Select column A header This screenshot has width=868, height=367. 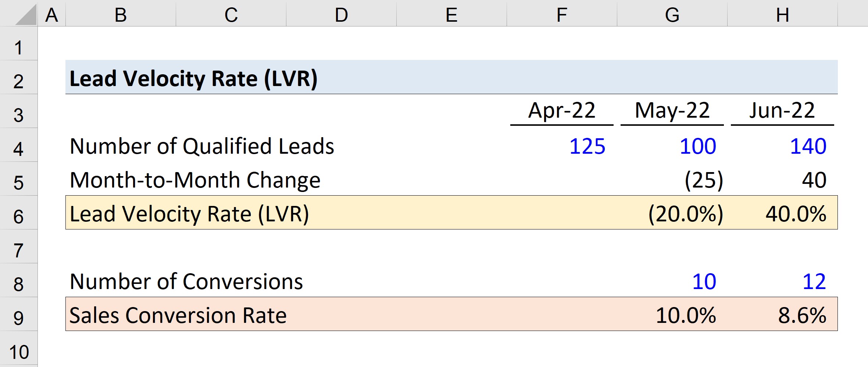[x=51, y=15]
